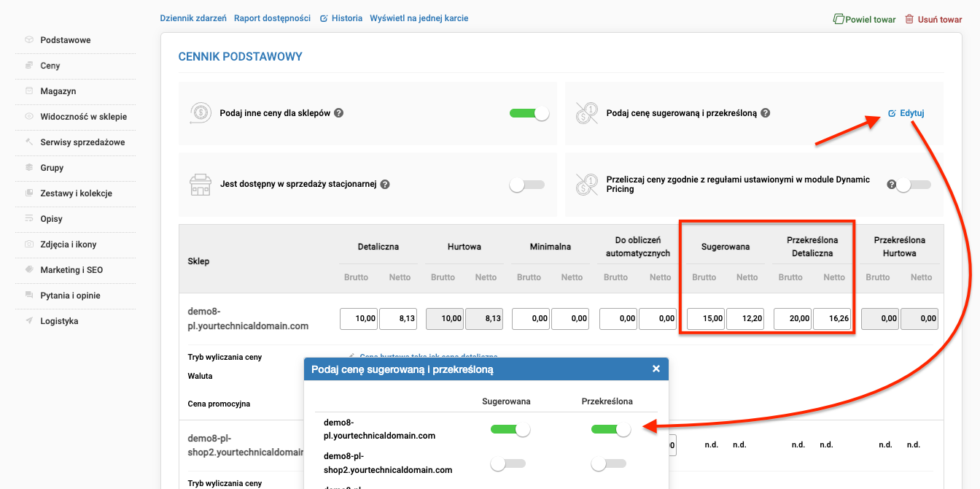This screenshot has width=980, height=489.
Task: Open the Magazyn section icon
Action: pyautogui.click(x=29, y=91)
